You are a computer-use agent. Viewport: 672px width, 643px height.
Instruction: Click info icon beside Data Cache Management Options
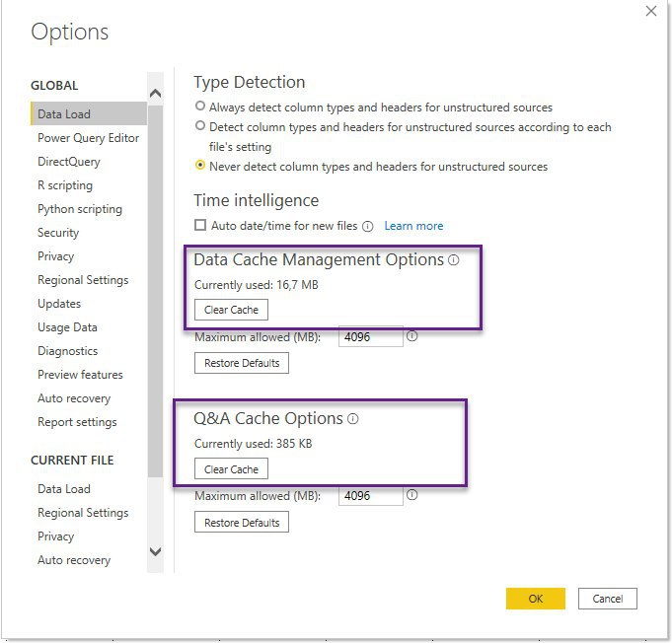(454, 260)
